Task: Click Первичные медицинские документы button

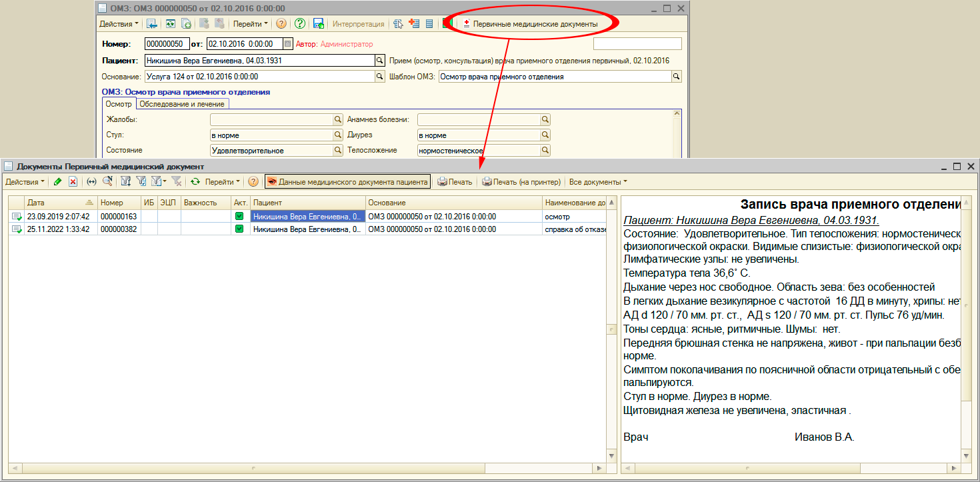Action: click(x=531, y=23)
